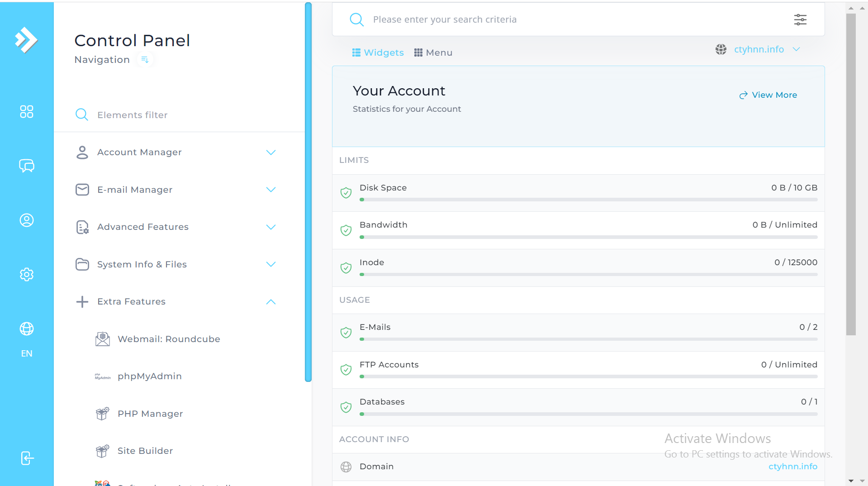Click the View More link
The width and height of the screenshot is (868, 486).
768,95
